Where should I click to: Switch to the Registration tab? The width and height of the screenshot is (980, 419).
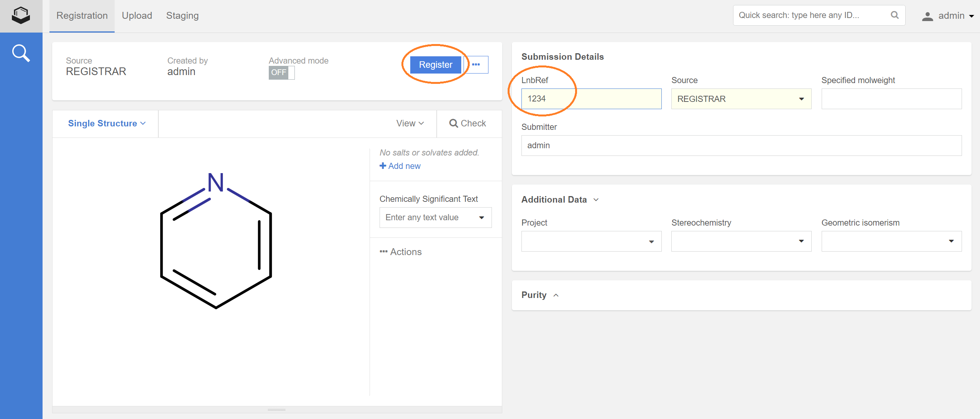[x=82, y=16]
